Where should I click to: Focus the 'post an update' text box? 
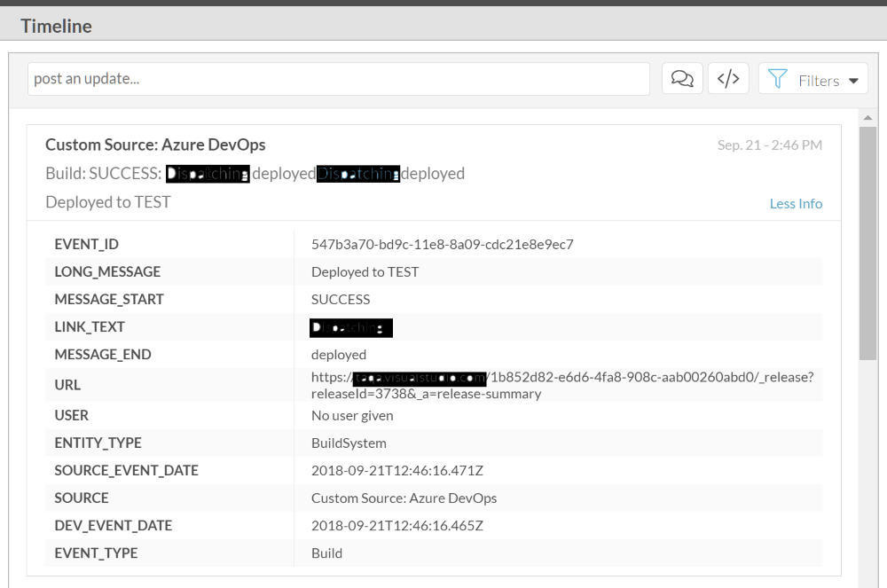click(x=338, y=79)
